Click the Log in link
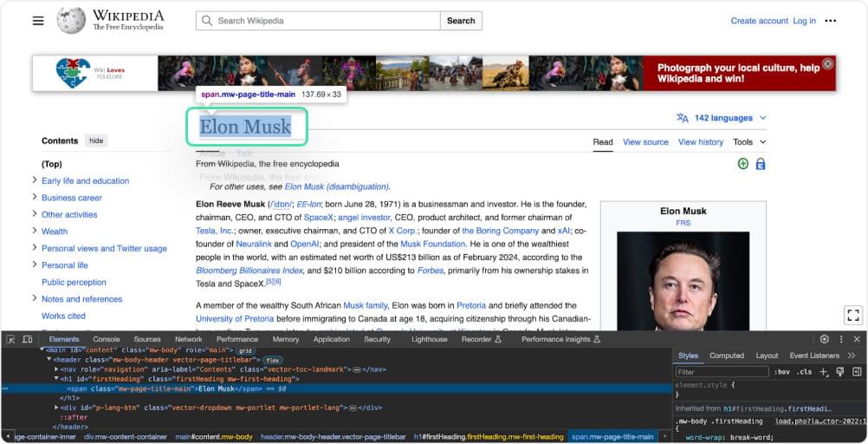Viewport: 868px width, 444px height. [805, 21]
